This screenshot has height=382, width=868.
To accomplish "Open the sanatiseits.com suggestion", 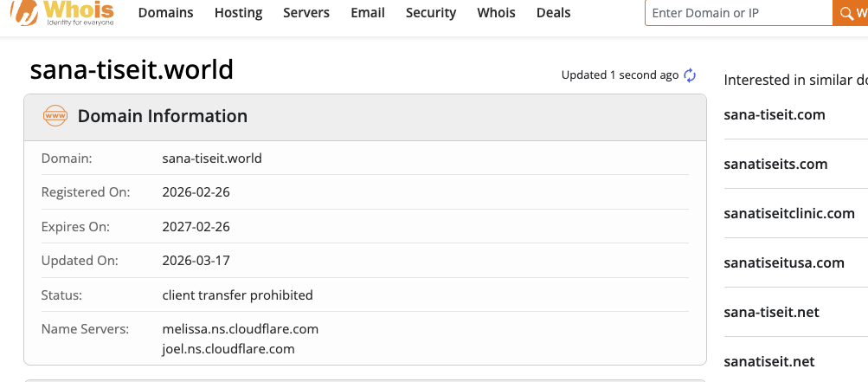I will 775,164.
